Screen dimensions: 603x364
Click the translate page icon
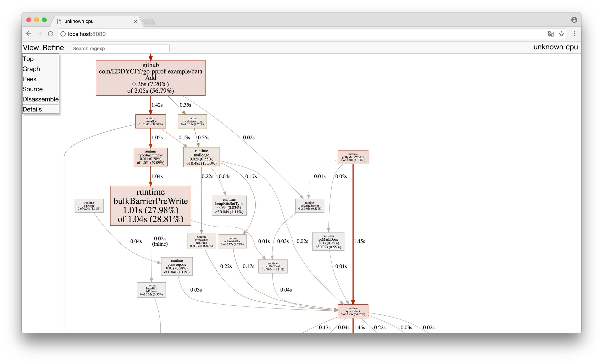551,34
